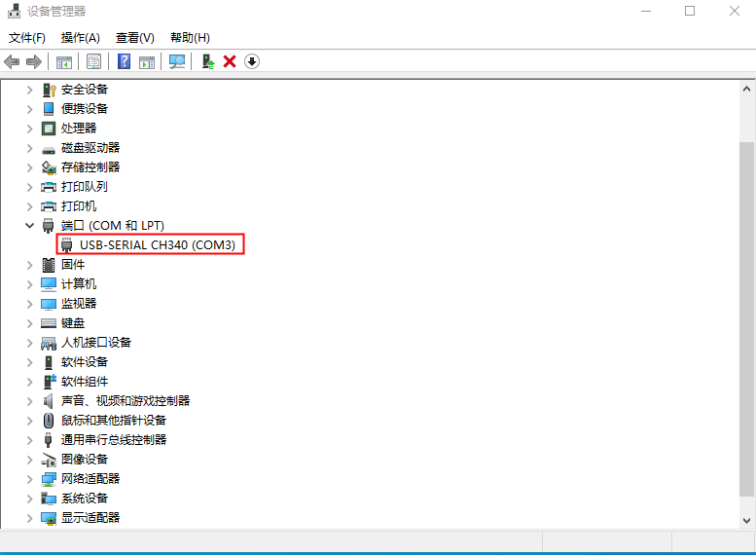The width and height of the screenshot is (756, 555).
Task: Open the 查看(V) menu
Action: coord(134,38)
